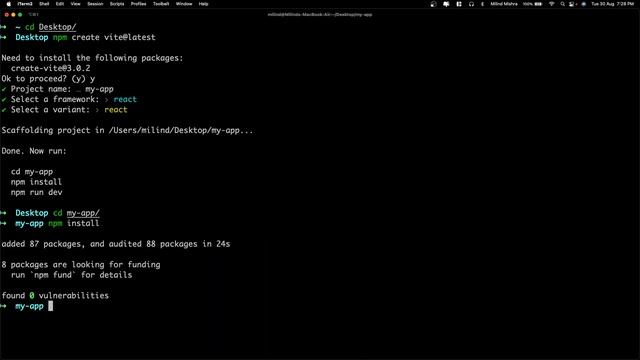Open the View menu
Viewport: 640px width, 360px height.
(76, 4)
